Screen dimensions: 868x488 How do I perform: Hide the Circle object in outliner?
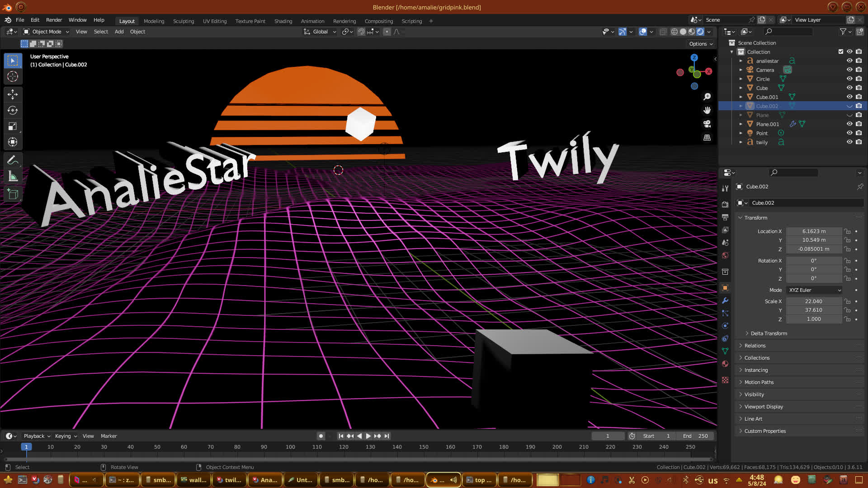click(x=849, y=79)
